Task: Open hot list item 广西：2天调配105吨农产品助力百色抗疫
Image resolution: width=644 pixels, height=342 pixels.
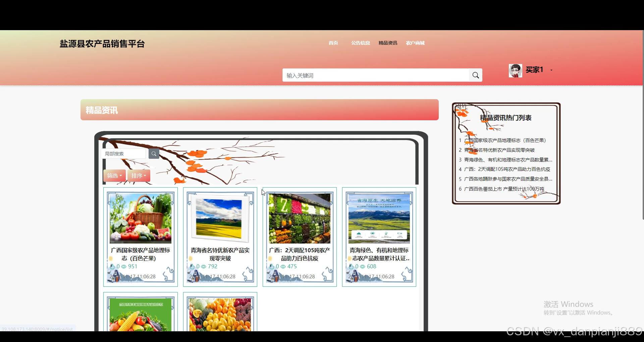Action: coord(507,169)
